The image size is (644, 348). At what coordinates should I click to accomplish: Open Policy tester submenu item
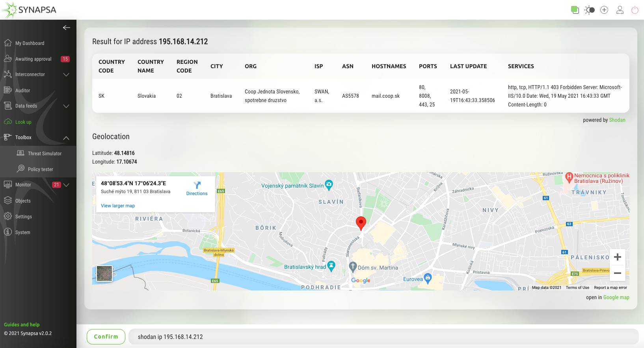click(41, 169)
